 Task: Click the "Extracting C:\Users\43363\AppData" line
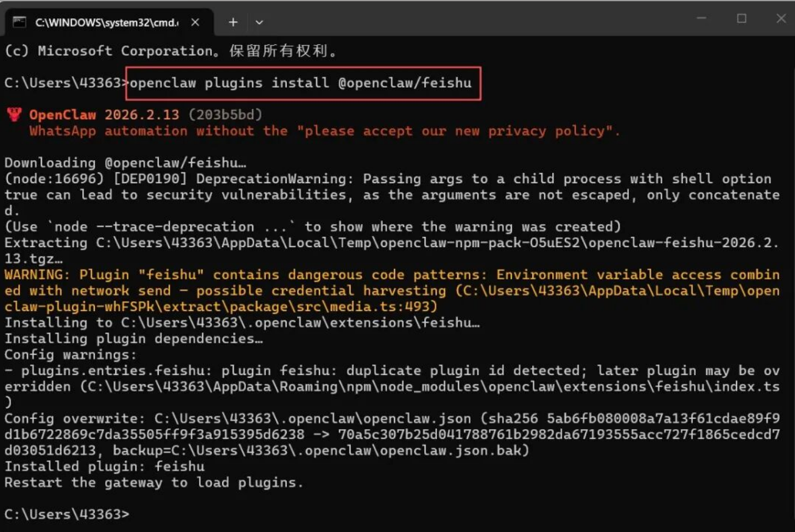tap(391, 250)
